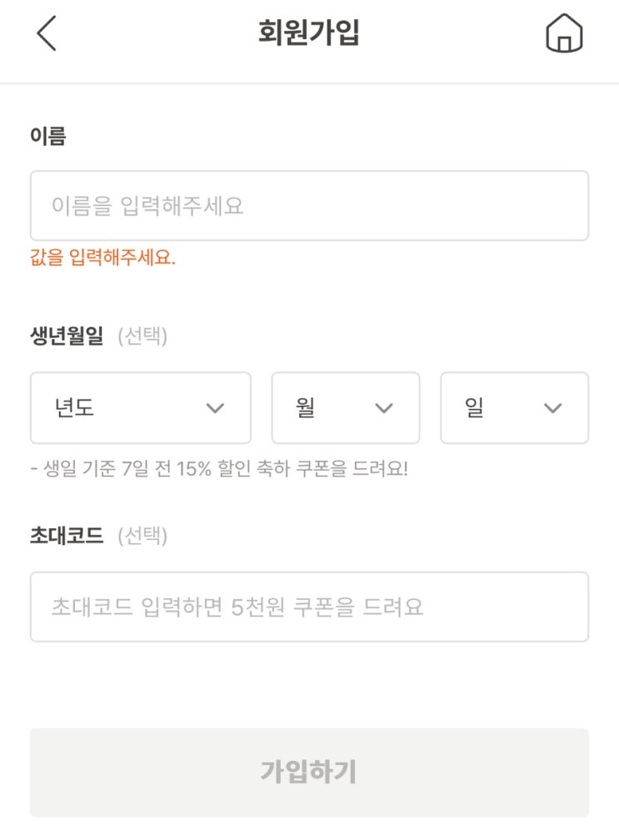Click the 일 dropdown chevron arrow
This screenshot has width=619, height=840.
pos(552,407)
